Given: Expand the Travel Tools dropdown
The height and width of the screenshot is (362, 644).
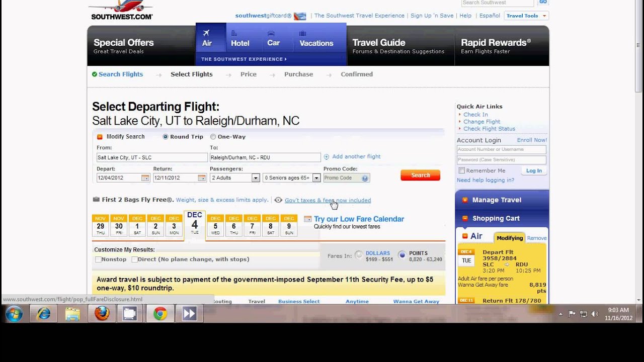Looking at the screenshot, I should [x=526, y=16].
